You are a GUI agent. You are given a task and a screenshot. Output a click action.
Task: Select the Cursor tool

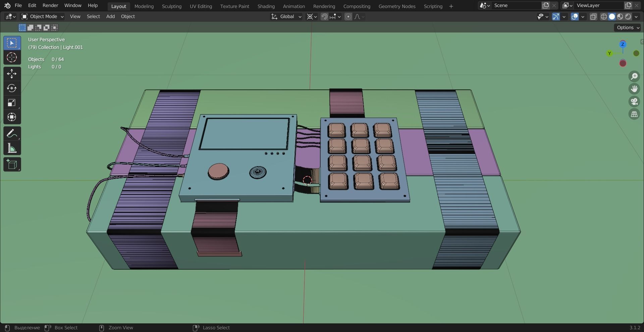coord(12,58)
